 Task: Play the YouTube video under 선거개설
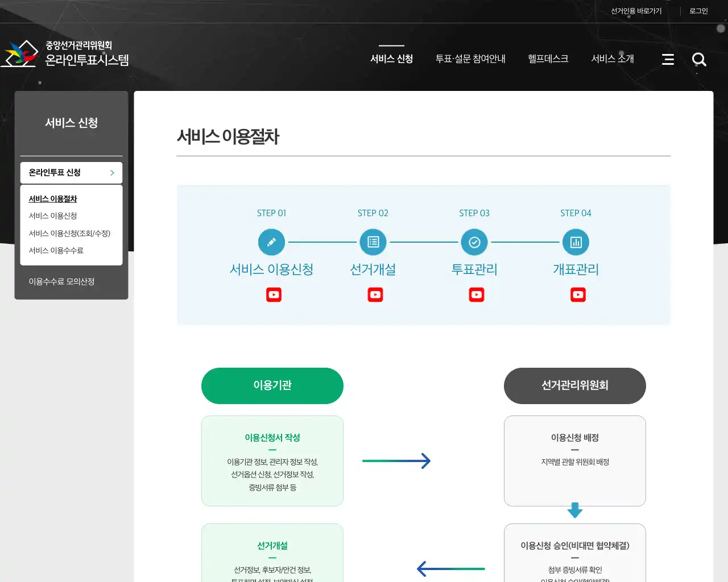375,294
